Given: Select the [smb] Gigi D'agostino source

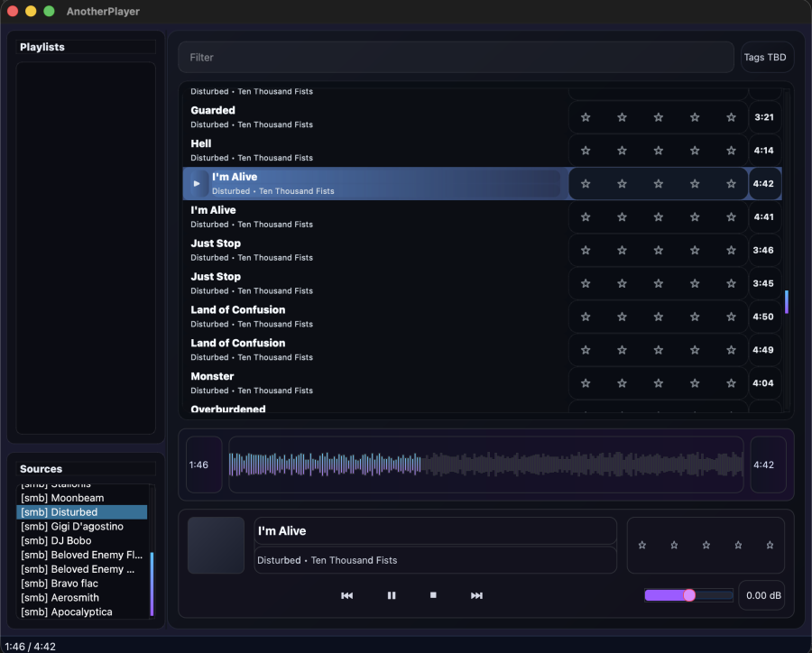Looking at the screenshot, I should tap(82, 526).
